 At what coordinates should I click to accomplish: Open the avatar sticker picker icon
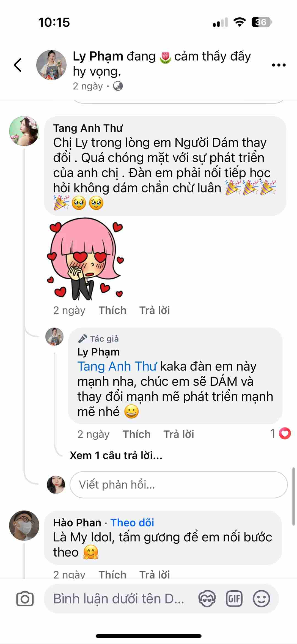pos(207,599)
